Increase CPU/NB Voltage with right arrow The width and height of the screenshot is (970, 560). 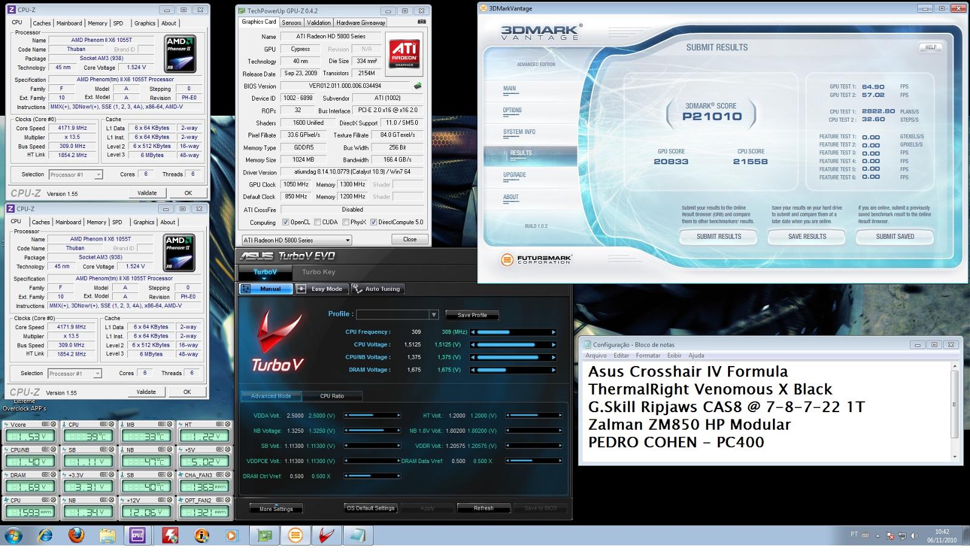pos(554,357)
